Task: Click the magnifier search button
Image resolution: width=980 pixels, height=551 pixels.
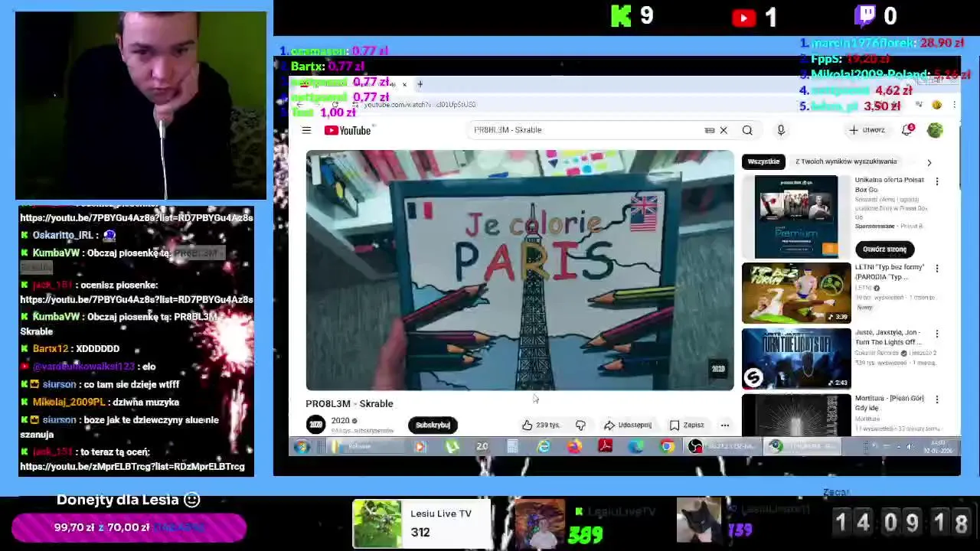Action: point(747,130)
